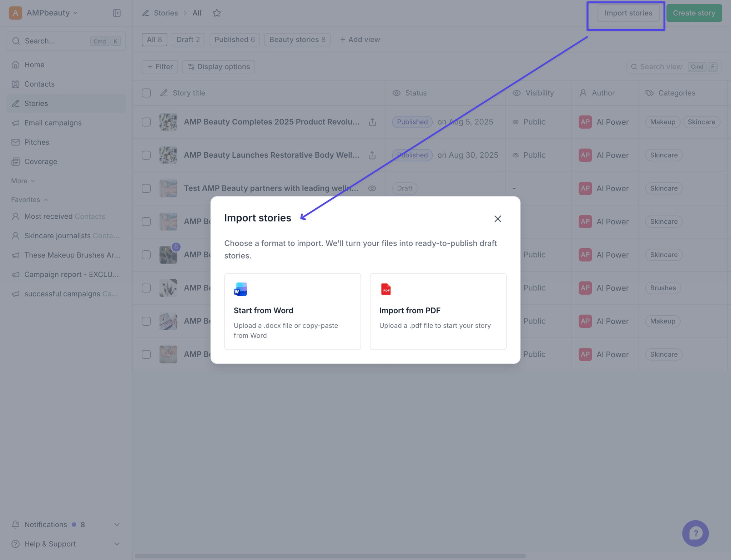This screenshot has height=560, width=731.
Task: Collapse the sidebar panel icon
Action: 117,13
